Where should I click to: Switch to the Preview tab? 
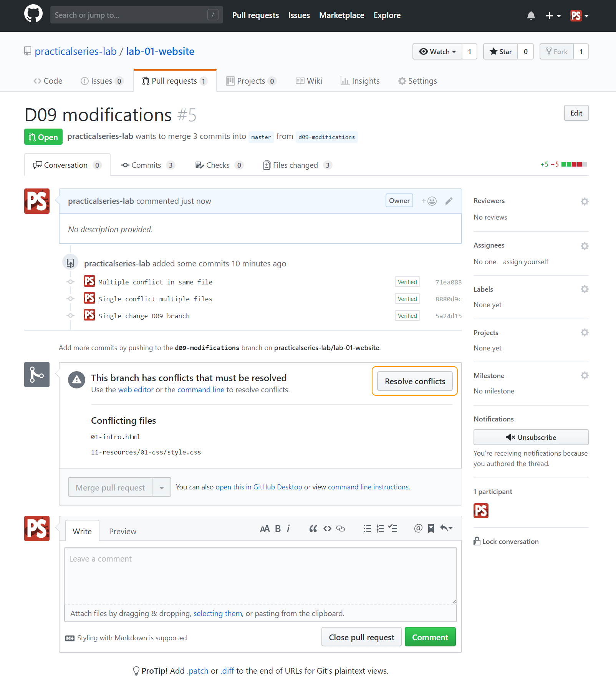[123, 531]
